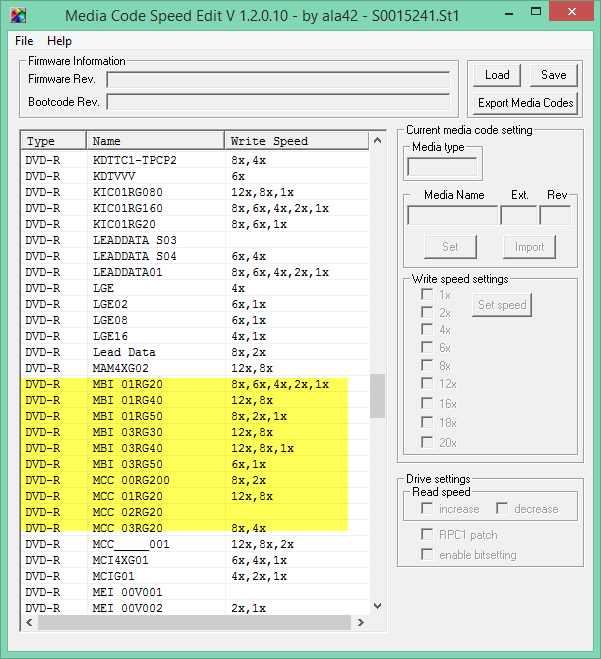This screenshot has height=659, width=601.
Task: Select the MCIG01 row
Action: (195, 576)
